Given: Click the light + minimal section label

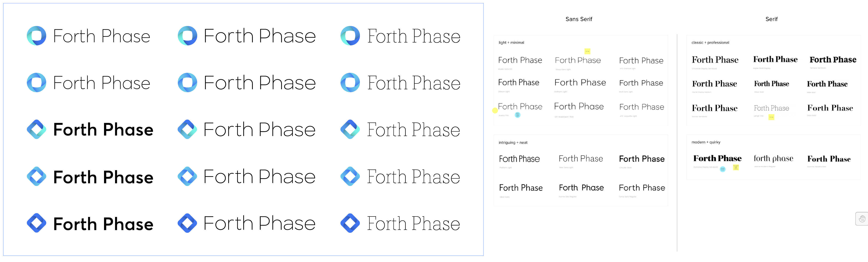Looking at the screenshot, I should click(x=511, y=42).
